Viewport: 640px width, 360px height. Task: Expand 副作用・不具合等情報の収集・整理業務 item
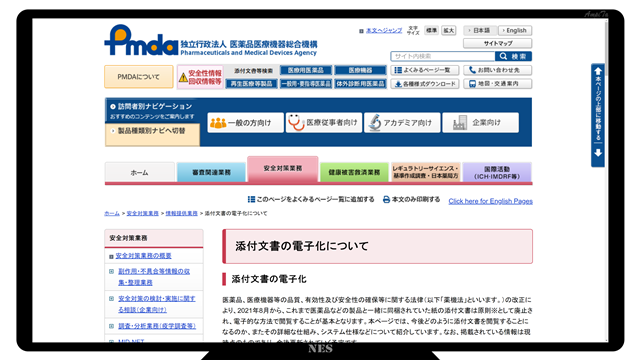point(111,271)
